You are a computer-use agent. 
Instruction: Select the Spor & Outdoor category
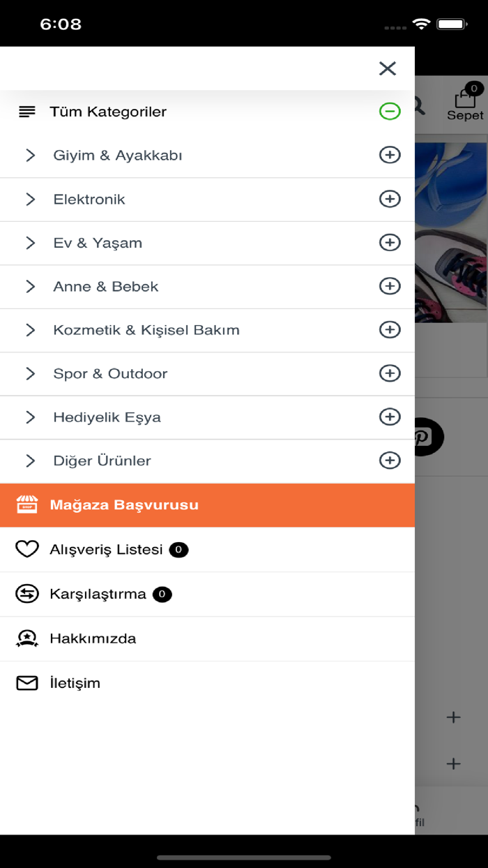(x=110, y=373)
